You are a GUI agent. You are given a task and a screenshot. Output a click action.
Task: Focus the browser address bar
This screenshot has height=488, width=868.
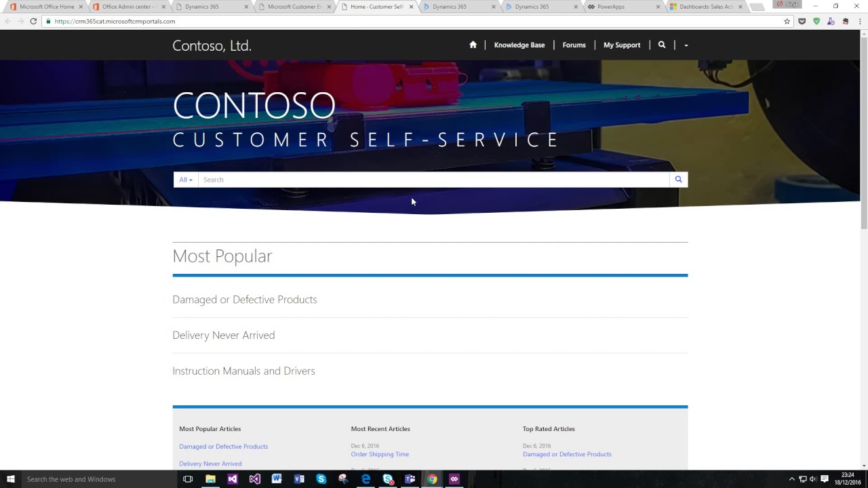[414, 21]
